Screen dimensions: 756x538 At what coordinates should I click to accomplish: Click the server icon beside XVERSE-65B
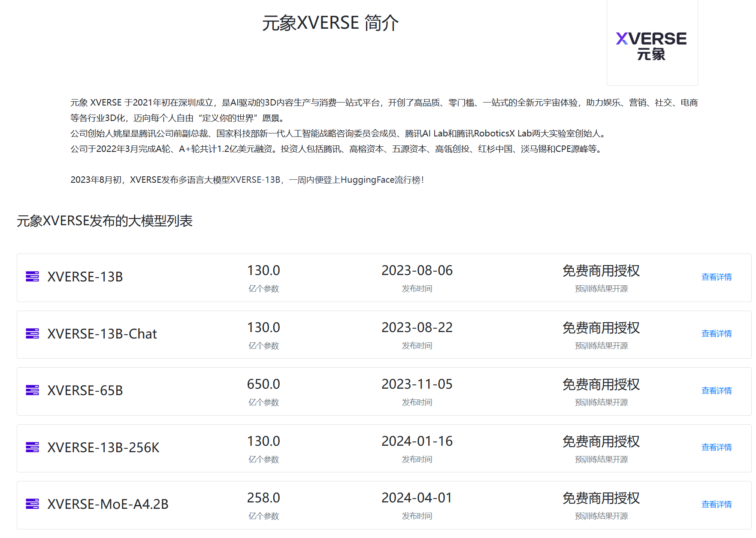[32, 390]
